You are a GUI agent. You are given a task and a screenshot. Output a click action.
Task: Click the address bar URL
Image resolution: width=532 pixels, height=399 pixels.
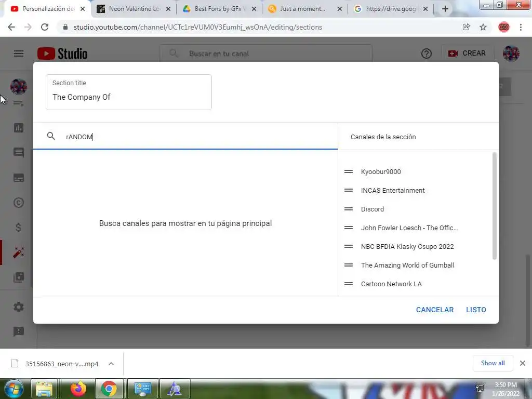198,27
